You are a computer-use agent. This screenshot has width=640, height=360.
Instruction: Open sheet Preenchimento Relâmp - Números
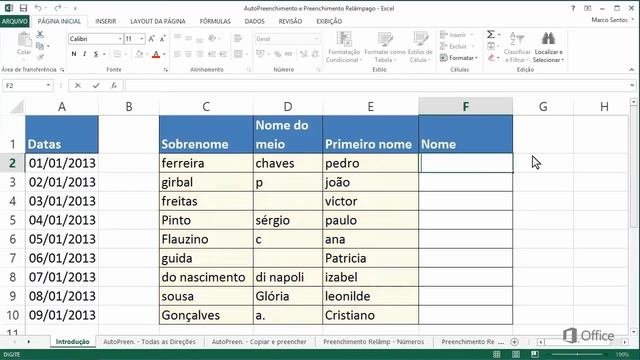(373, 342)
